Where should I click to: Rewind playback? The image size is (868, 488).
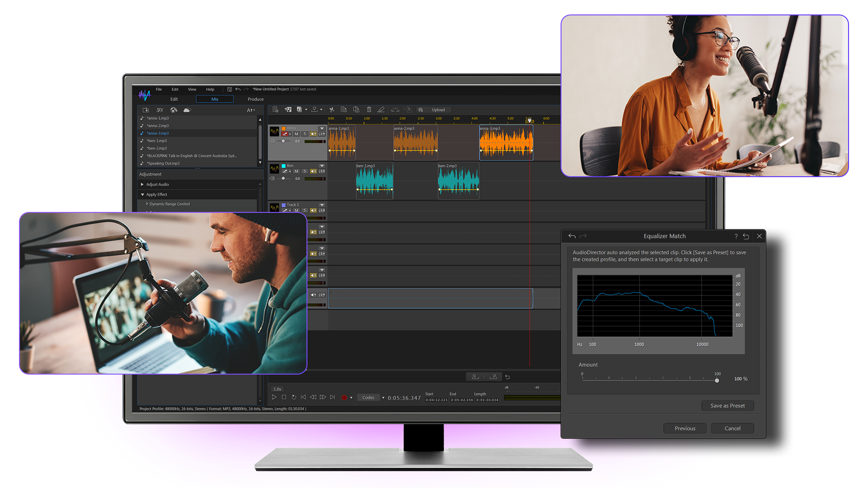[x=313, y=397]
